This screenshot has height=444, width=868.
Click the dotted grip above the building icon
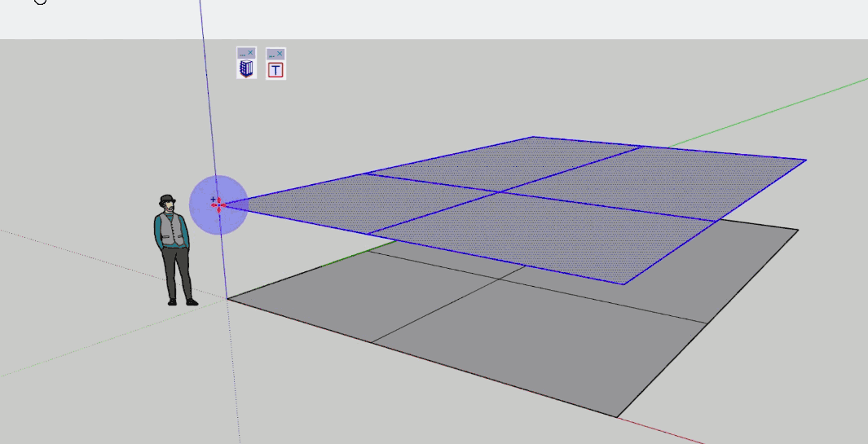242,53
